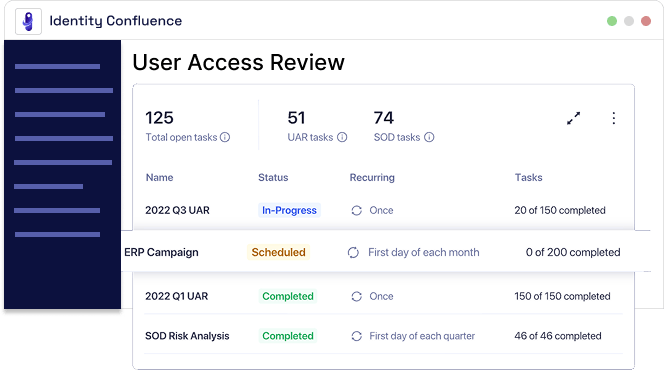Click recurring icon in SOD Risk Analysis row
This screenshot has width=664, height=370.
tap(357, 336)
